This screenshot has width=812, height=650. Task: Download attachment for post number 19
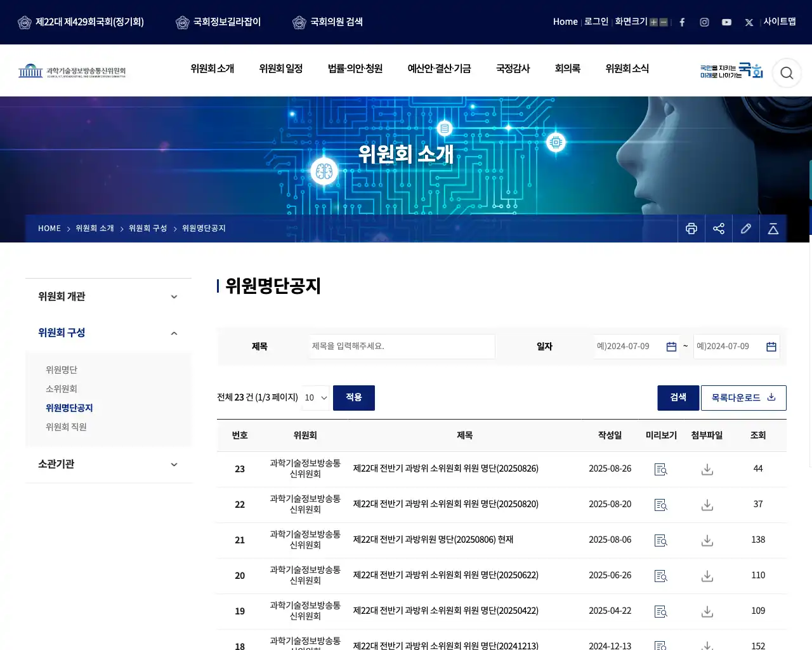707,611
